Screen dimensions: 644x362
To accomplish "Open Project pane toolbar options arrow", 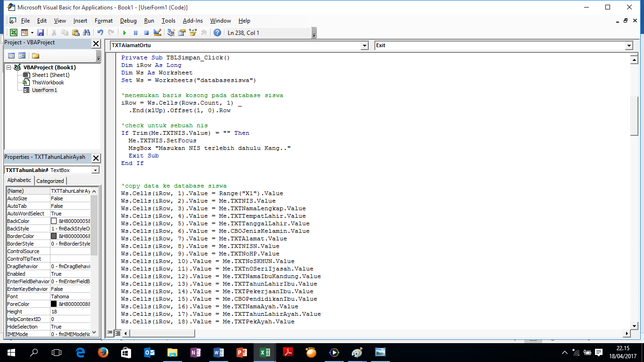I will 98,56.
